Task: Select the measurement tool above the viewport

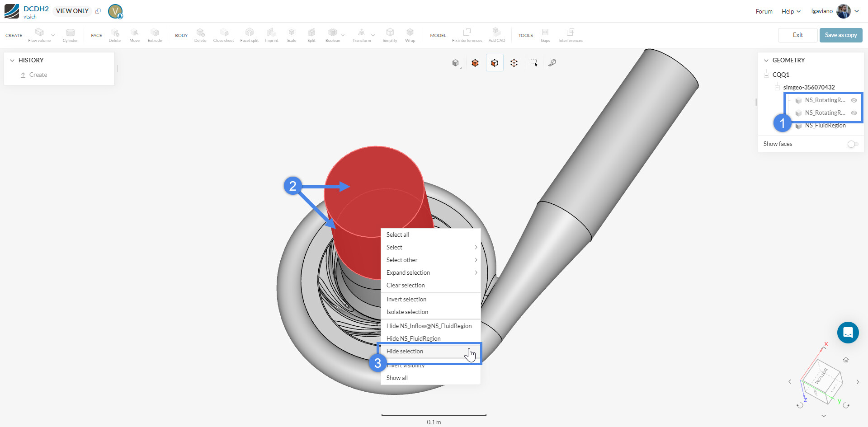Action: tap(552, 63)
